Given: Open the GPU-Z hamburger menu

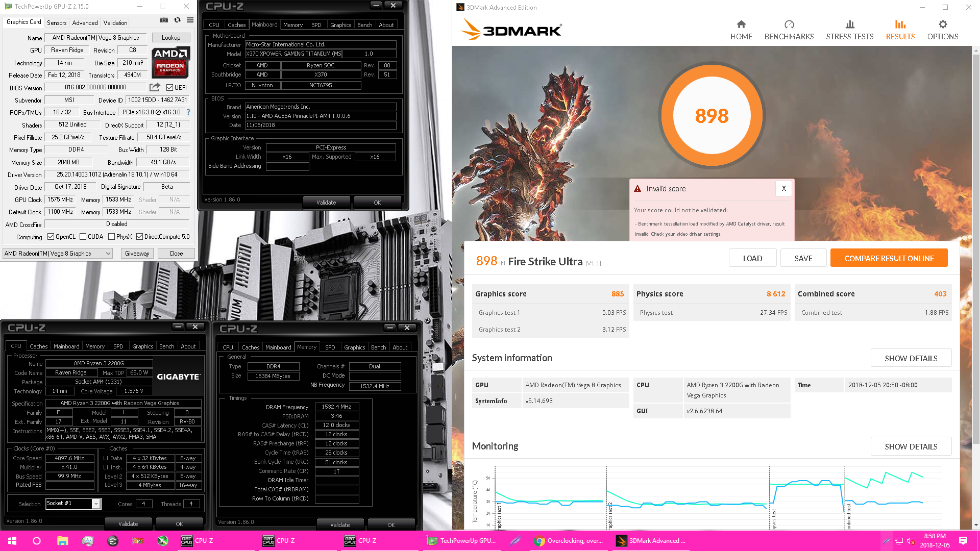Looking at the screenshot, I should coord(190,20).
